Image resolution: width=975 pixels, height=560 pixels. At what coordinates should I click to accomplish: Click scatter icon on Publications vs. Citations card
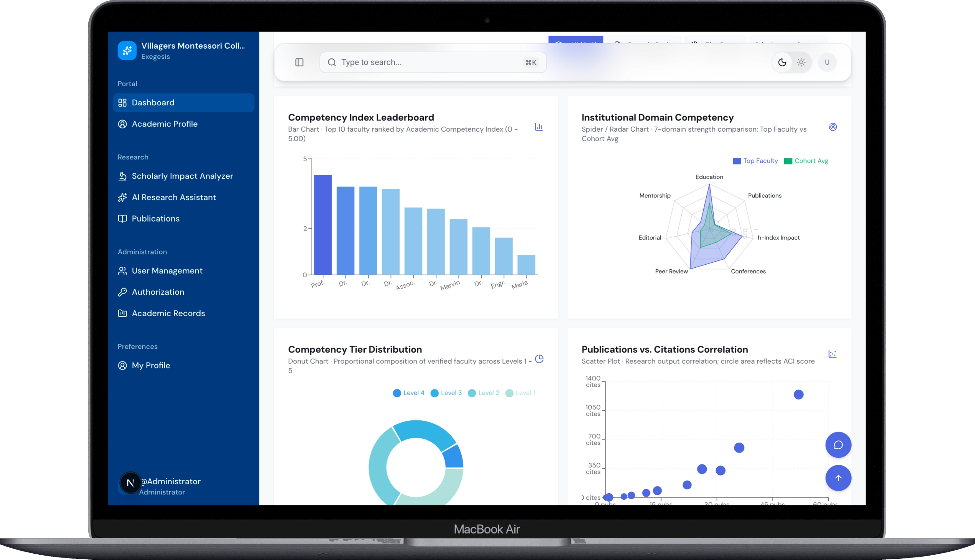click(x=832, y=354)
